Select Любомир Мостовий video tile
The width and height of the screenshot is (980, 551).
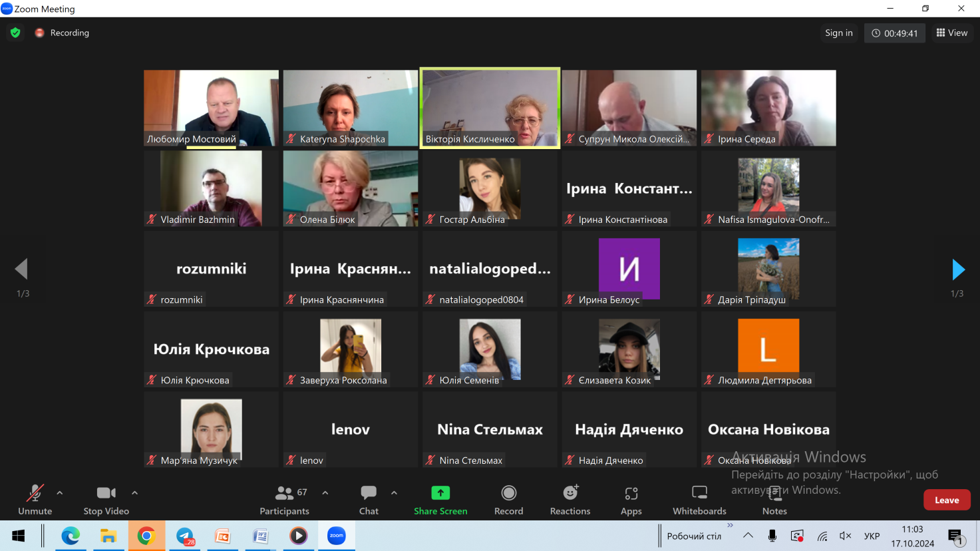[212, 108]
